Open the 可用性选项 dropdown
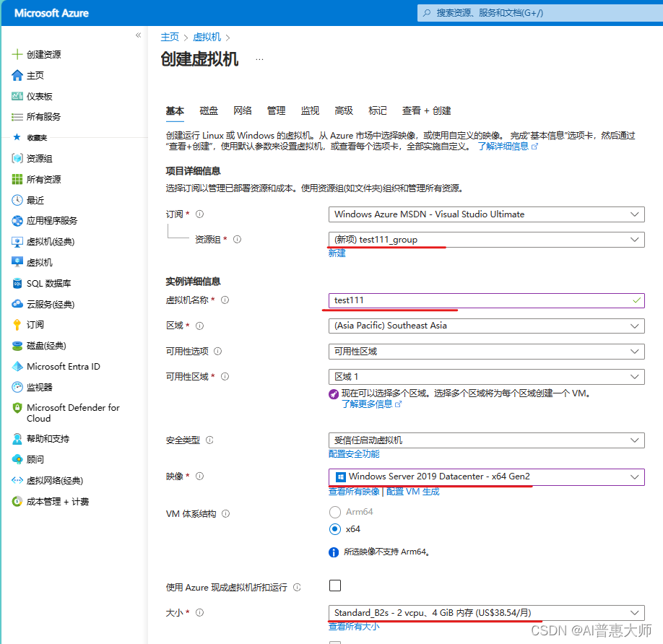Image resolution: width=663 pixels, height=644 pixels. [x=486, y=352]
